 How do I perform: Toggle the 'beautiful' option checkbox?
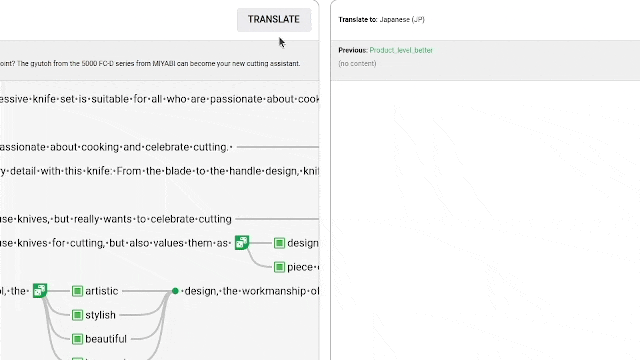tap(77, 339)
